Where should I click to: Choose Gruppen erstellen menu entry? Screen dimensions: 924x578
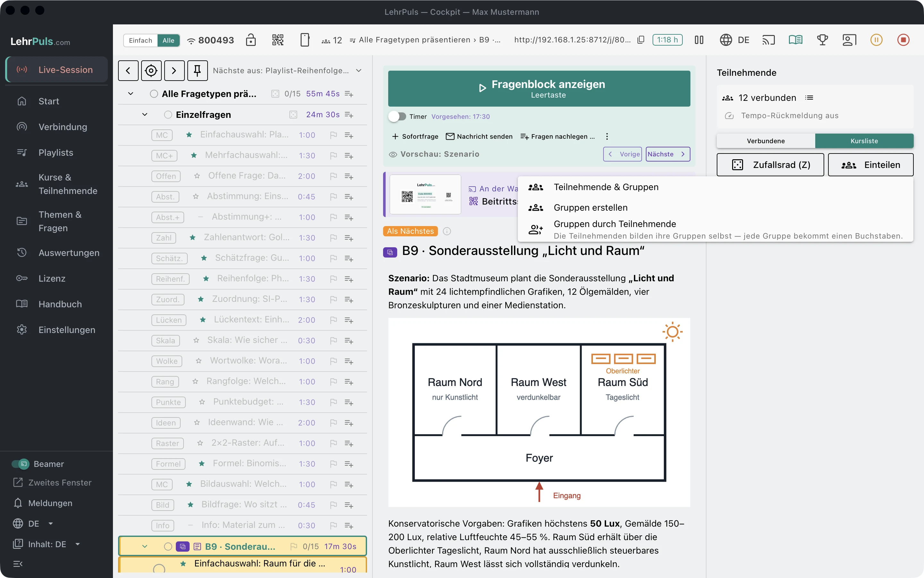[715, 207]
